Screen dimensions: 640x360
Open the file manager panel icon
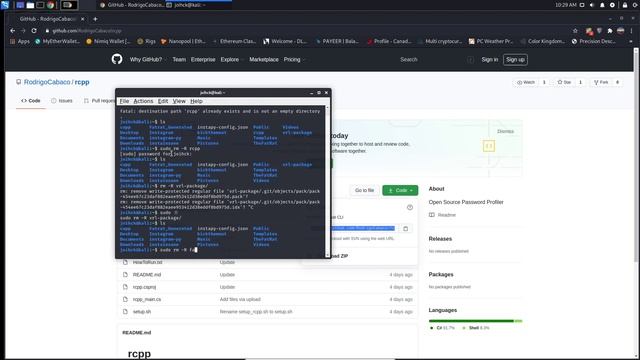pos(30,5)
